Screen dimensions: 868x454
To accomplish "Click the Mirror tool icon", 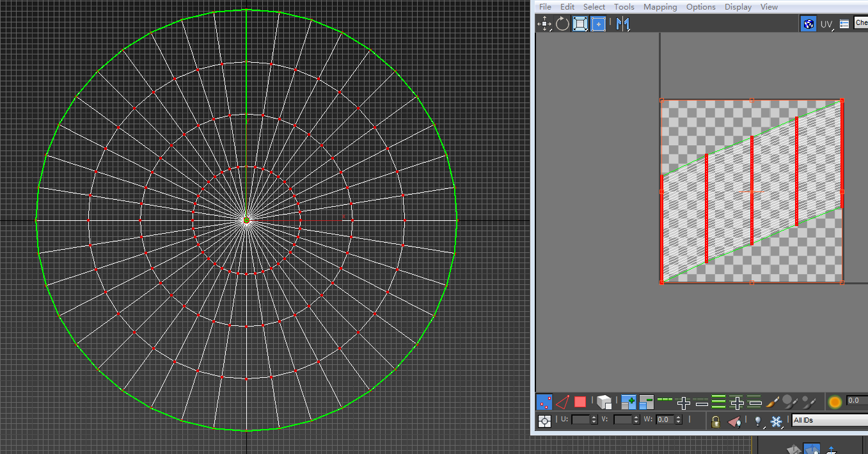I will pos(623,24).
